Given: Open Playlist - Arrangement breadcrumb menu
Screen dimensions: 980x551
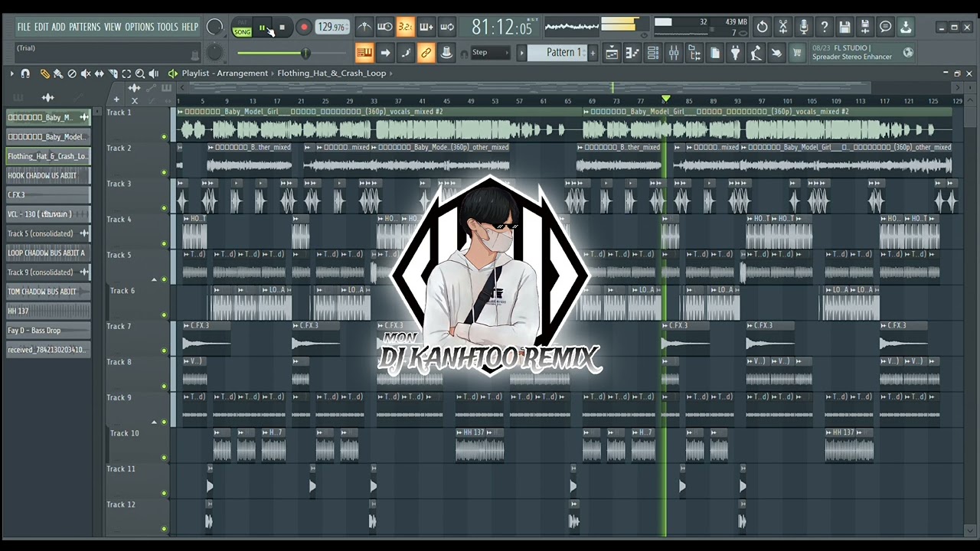Looking at the screenshot, I should point(225,73).
